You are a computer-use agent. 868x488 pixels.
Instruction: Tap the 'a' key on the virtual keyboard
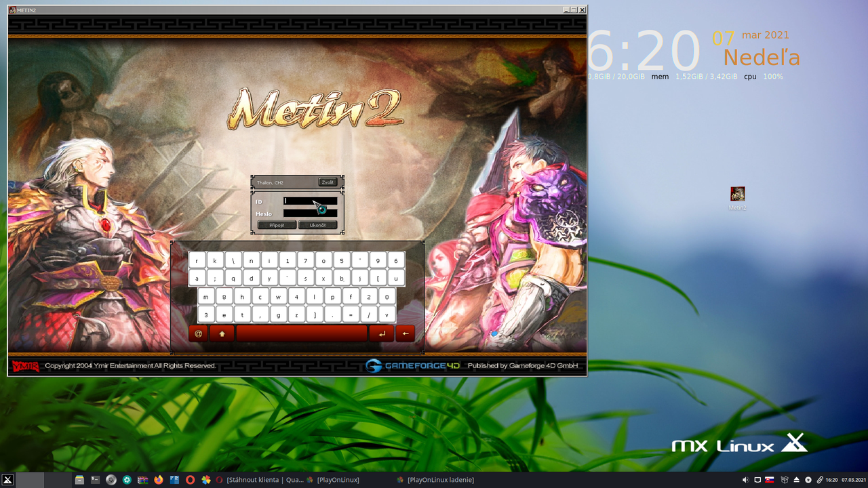click(197, 278)
